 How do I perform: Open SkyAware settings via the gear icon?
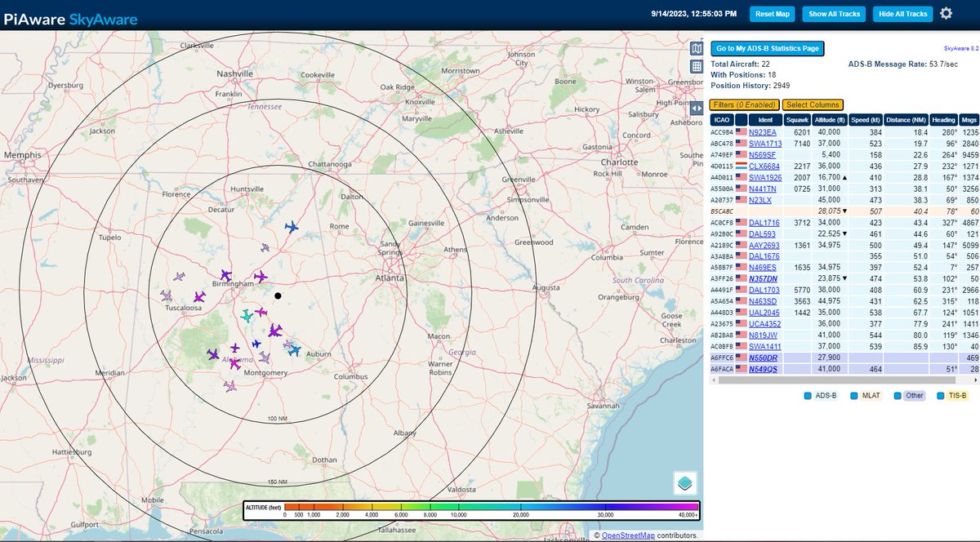pyautogui.click(x=945, y=13)
